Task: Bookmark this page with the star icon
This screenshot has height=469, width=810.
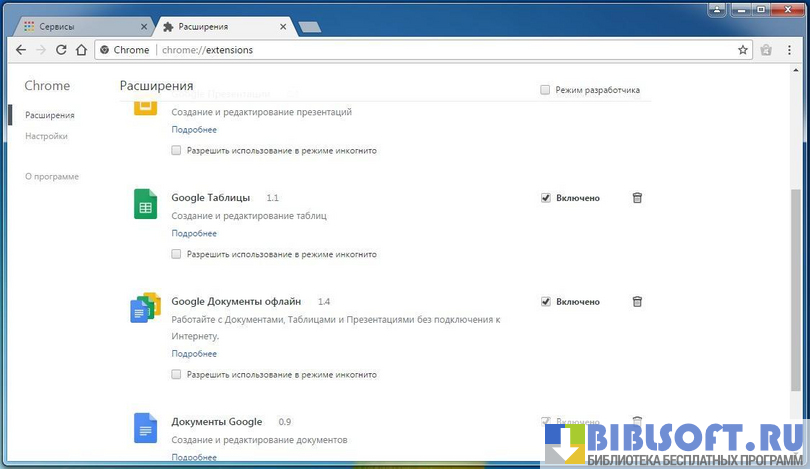Action: pyautogui.click(x=743, y=50)
